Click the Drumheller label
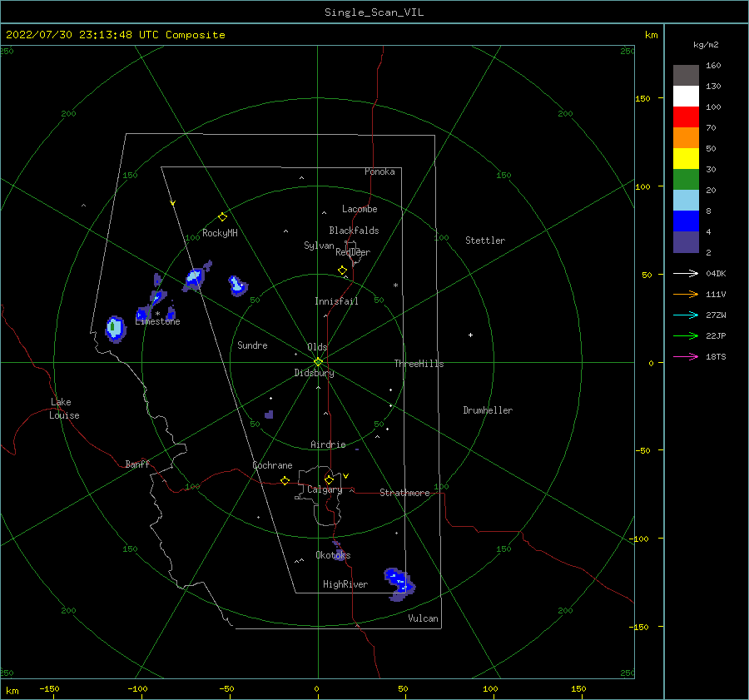 click(x=488, y=410)
